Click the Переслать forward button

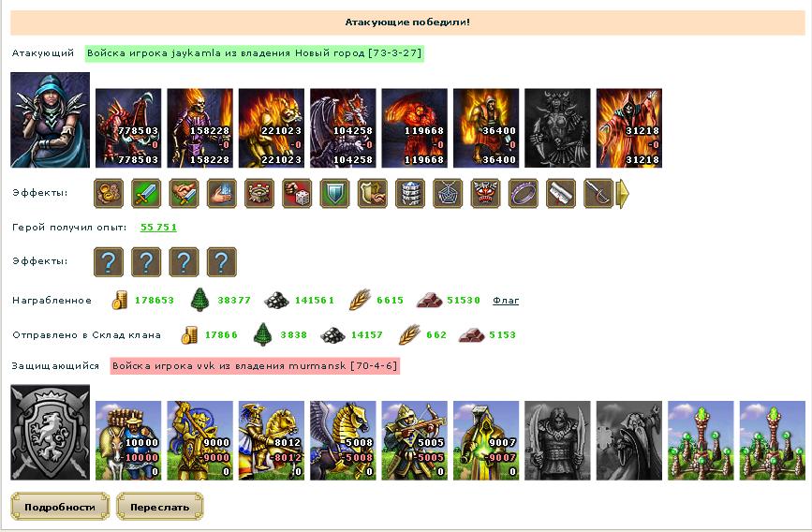[160, 507]
